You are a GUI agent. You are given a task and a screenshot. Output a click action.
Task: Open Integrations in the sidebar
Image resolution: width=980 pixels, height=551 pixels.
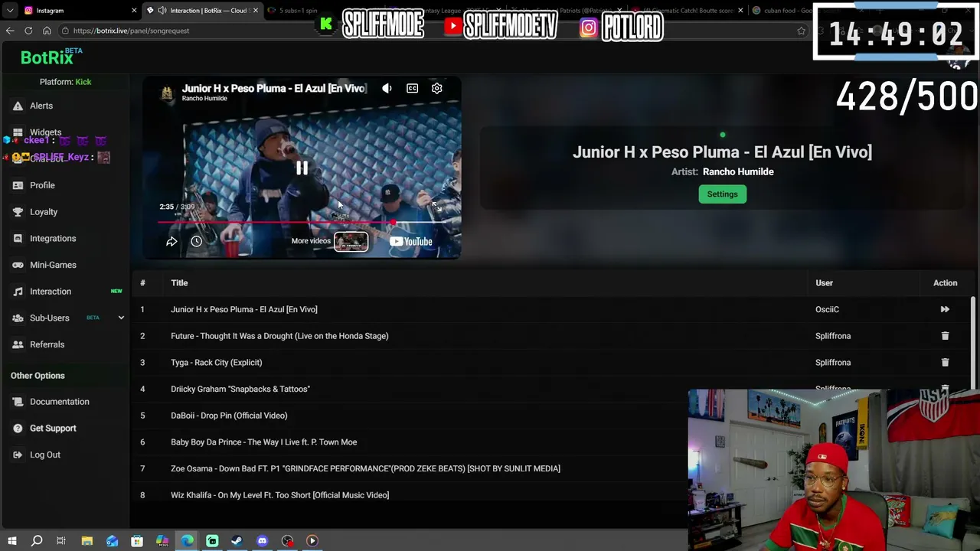pos(53,238)
